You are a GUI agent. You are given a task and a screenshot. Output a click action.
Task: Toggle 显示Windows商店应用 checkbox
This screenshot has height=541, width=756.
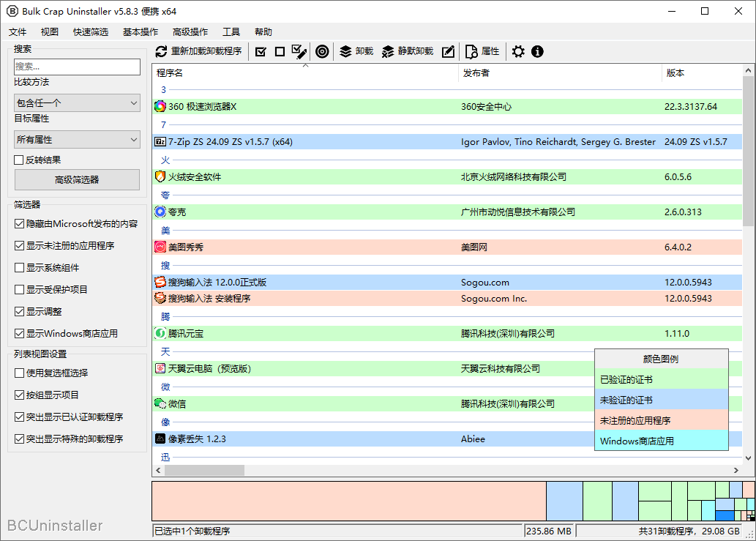point(19,334)
